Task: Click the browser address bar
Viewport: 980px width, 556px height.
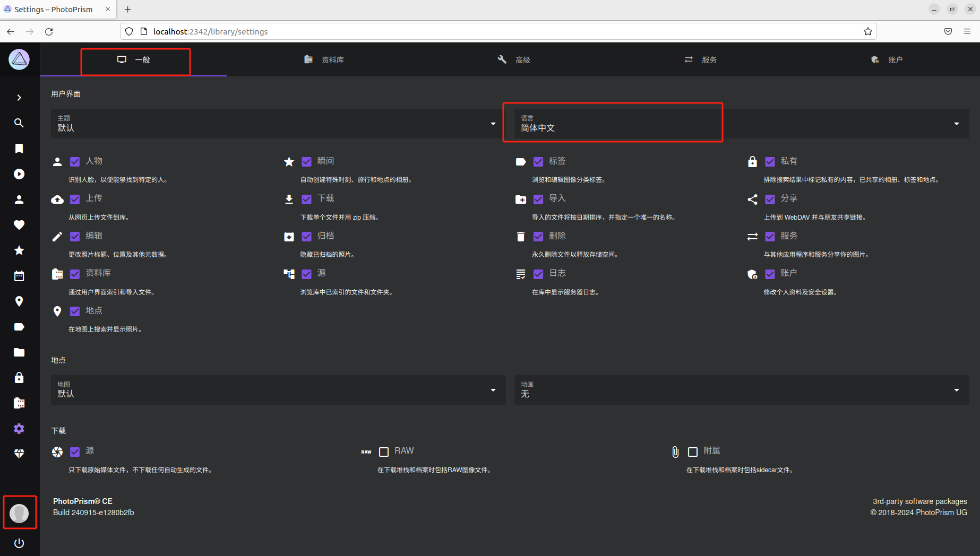Action: click(x=498, y=32)
